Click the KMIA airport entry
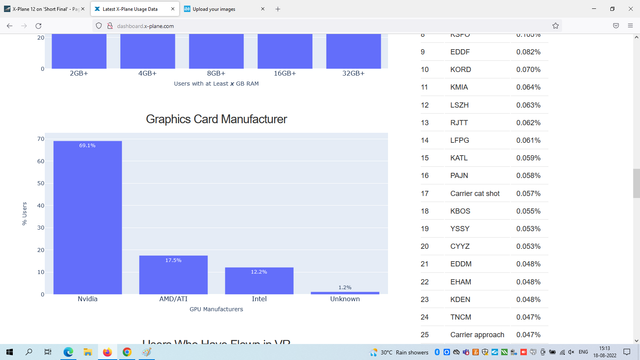The height and width of the screenshot is (360, 640). (x=459, y=87)
